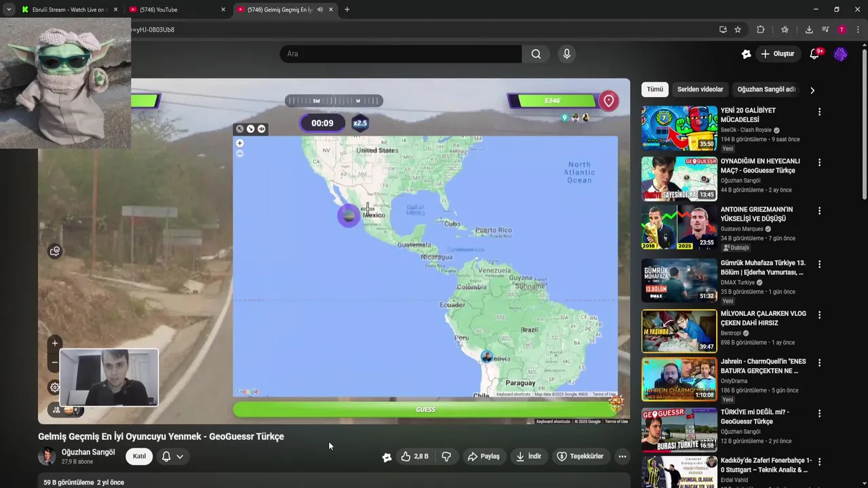
Task: Open the browser new tab button
Action: 347,9
